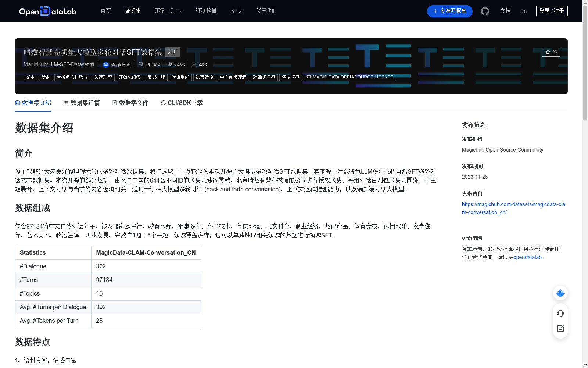The image size is (588, 368).
Task: Open 数据集 in the top navigation
Action: coord(133,11)
